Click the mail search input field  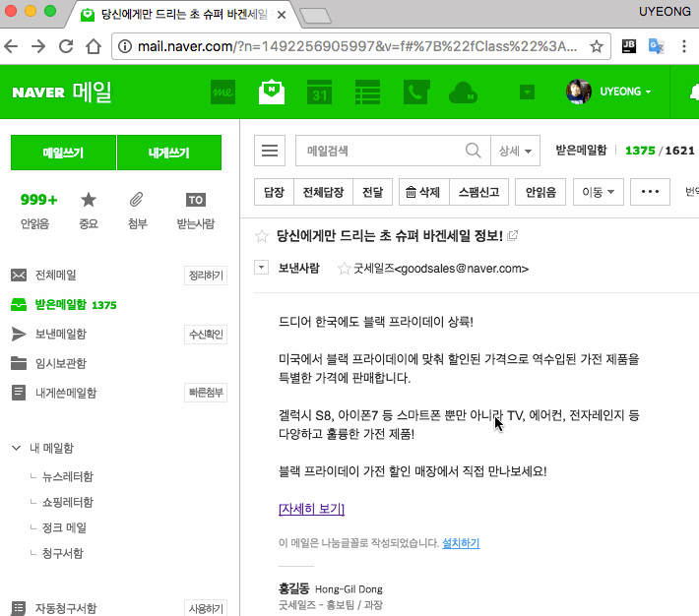tap(379, 152)
